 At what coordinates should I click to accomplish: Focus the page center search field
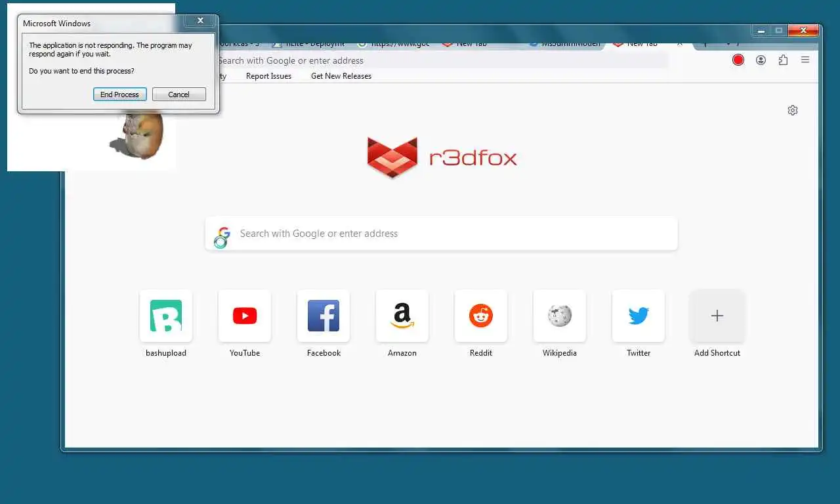441,234
